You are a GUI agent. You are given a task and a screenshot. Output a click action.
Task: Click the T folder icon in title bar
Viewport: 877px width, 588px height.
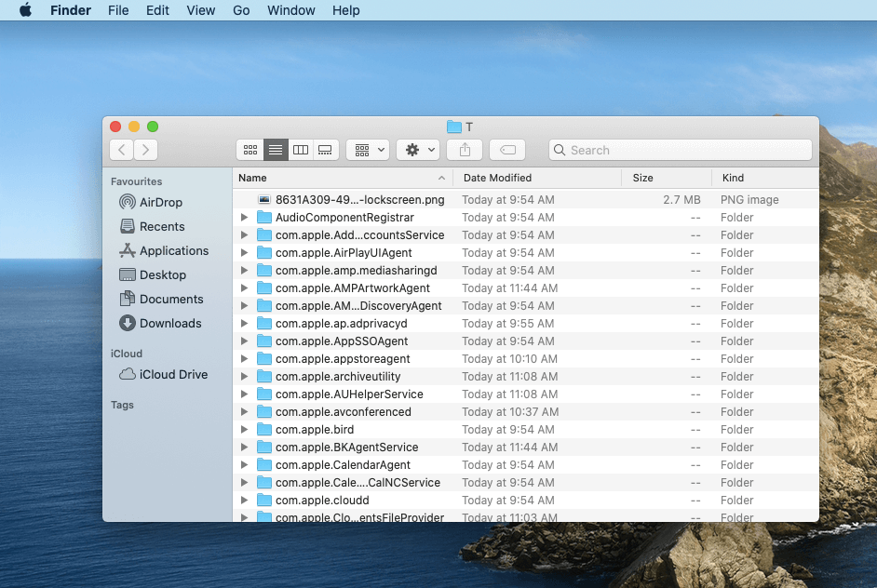tap(454, 127)
